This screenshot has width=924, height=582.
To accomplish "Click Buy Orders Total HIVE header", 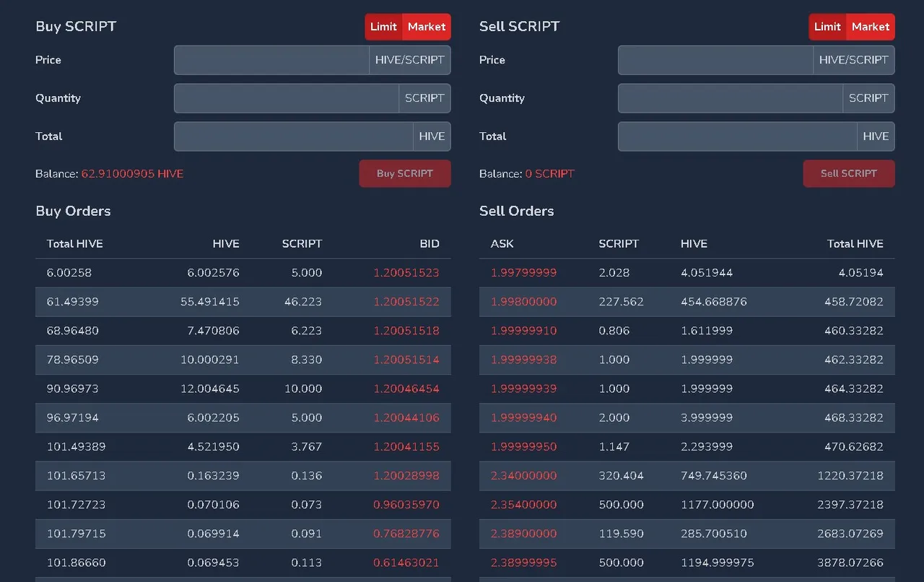I will click(75, 244).
